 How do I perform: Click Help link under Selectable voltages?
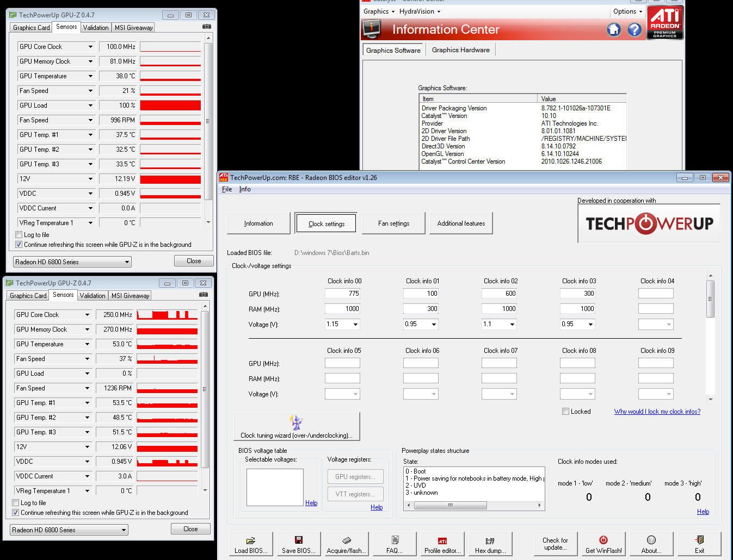point(311,503)
